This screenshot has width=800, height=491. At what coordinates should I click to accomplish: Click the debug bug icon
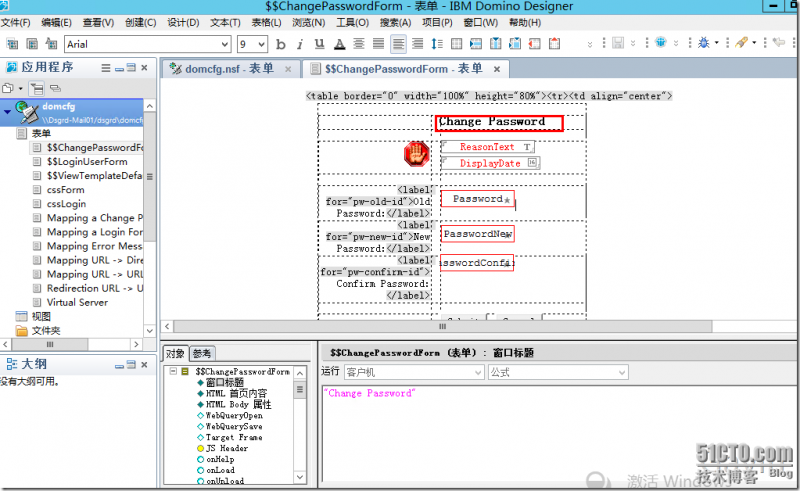(x=704, y=43)
